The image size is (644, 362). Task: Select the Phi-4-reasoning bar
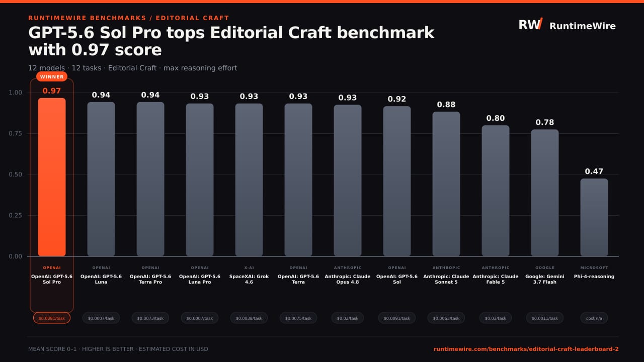click(594, 218)
